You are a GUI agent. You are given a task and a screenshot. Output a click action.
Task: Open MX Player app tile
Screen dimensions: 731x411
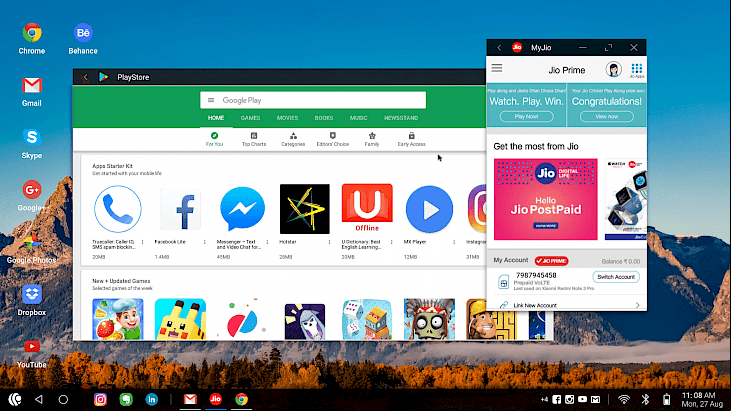click(x=429, y=222)
